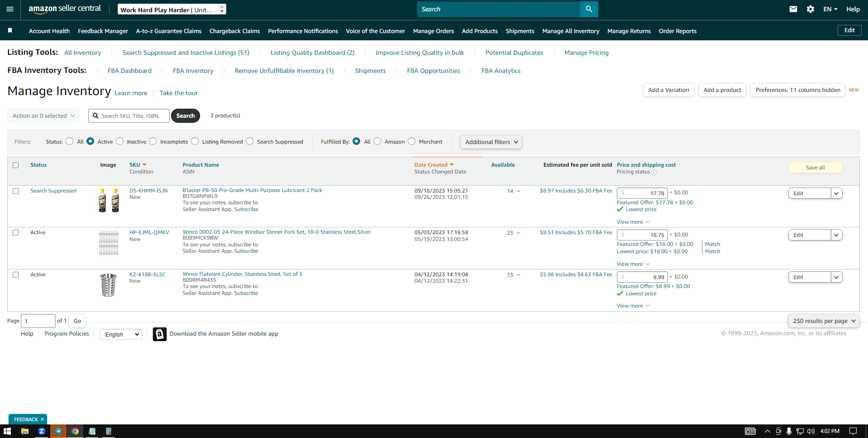Open the Windows Start menu

pos(7,431)
